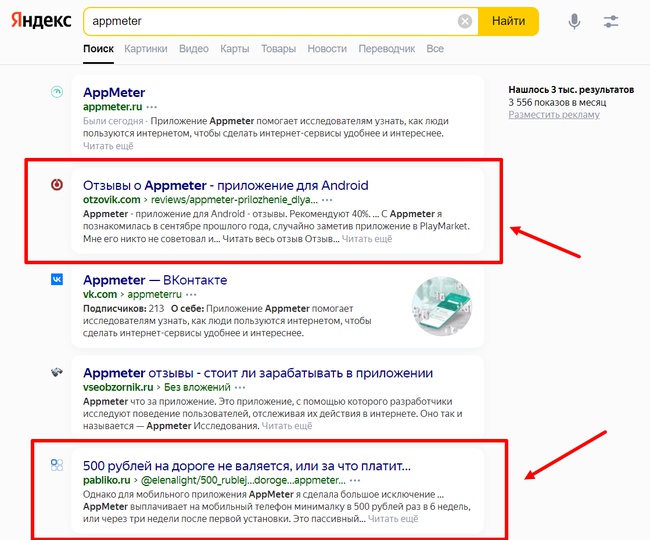The height and width of the screenshot is (540, 650).
Task: Click the VK favicon
Action: [x=57, y=279]
